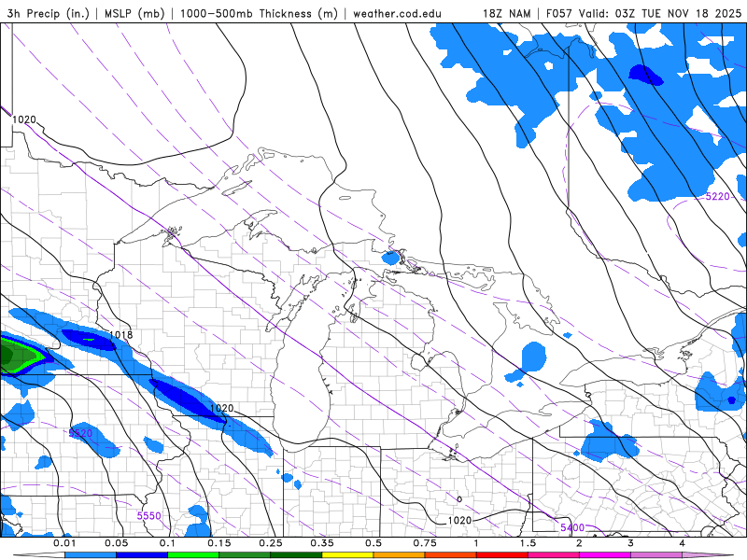The height and width of the screenshot is (560, 747).
Task: Click the light blue legend swatch
Action: click(x=91, y=555)
